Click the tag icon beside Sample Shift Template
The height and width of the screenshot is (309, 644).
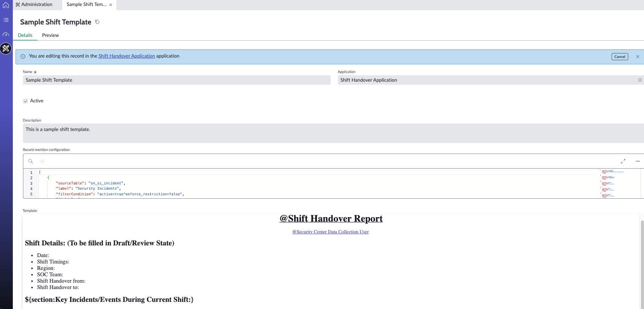click(97, 22)
